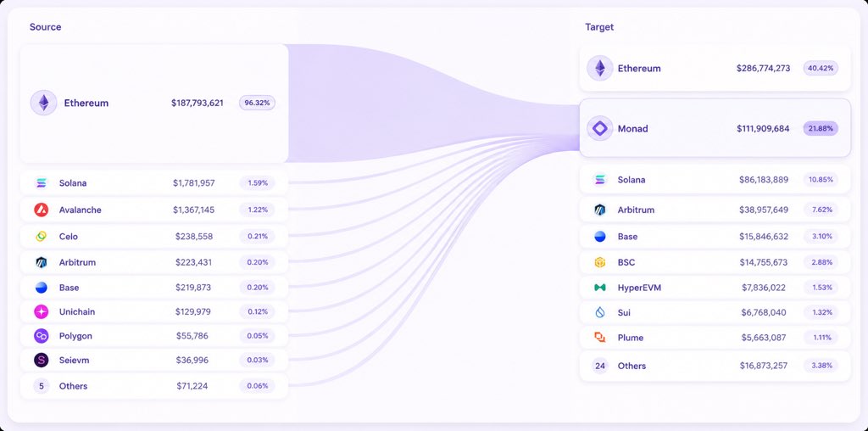Click the Polygon logo icon
868x431 pixels.
point(41,336)
